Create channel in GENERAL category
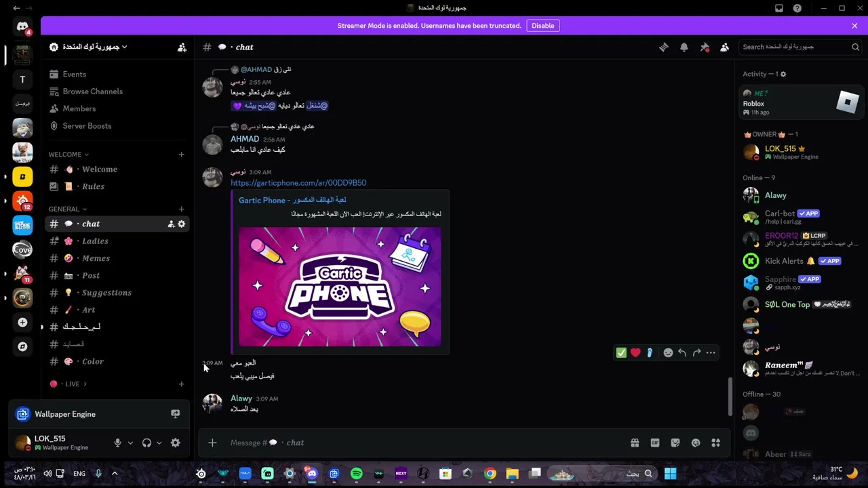 [181, 209]
